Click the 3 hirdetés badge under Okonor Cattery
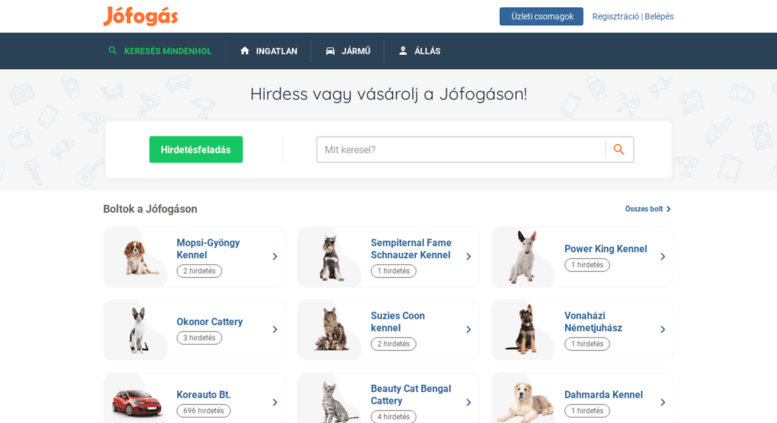This screenshot has width=777, height=423. (199, 338)
